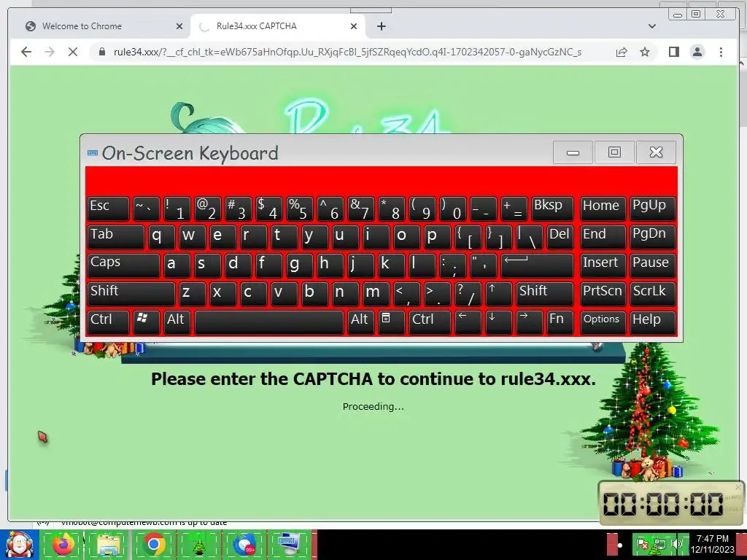Click the Help key on keyboard
This screenshot has height=560, width=747.
click(x=652, y=322)
